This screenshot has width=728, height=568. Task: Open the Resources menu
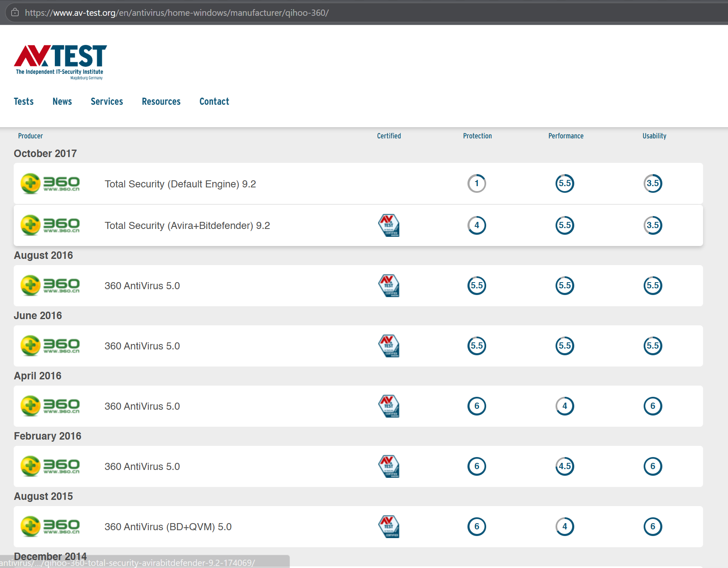tap(161, 101)
